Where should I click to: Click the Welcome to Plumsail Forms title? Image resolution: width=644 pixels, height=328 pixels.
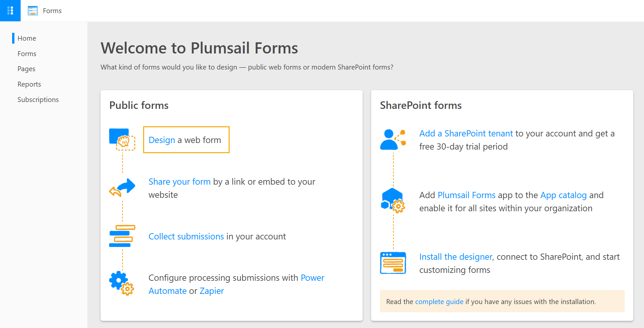199,48
